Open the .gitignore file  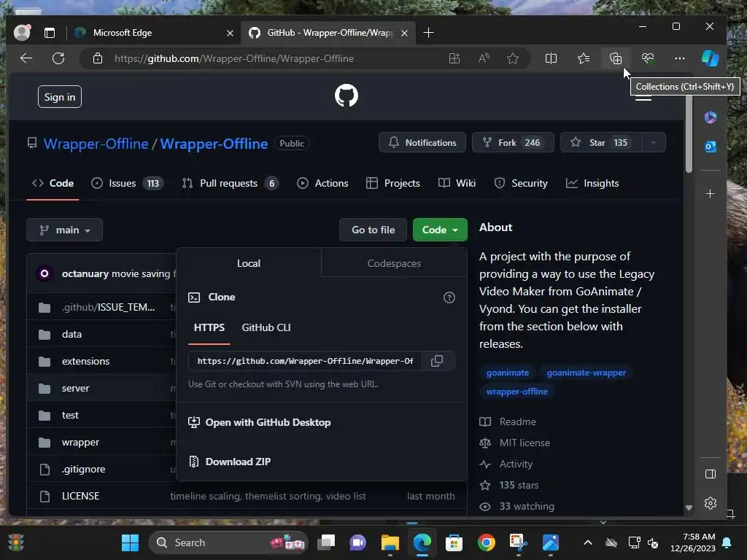(83, 470)
